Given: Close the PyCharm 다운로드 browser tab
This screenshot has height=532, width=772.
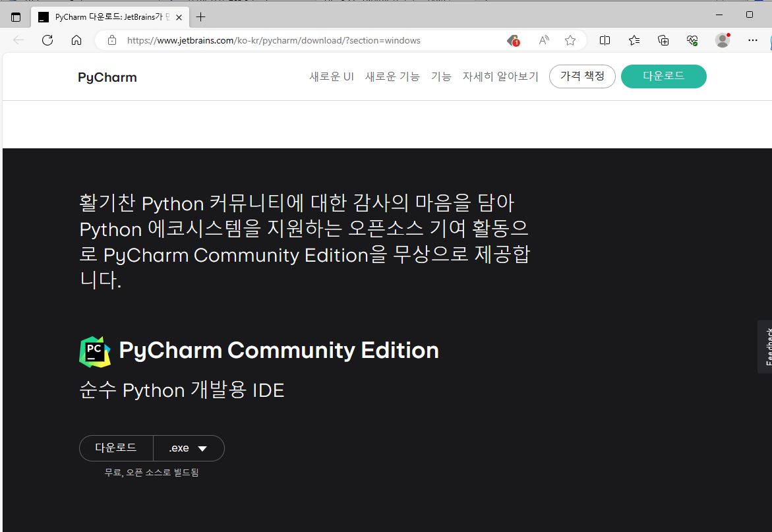Looking at the screenshot, I should (179, 17).
